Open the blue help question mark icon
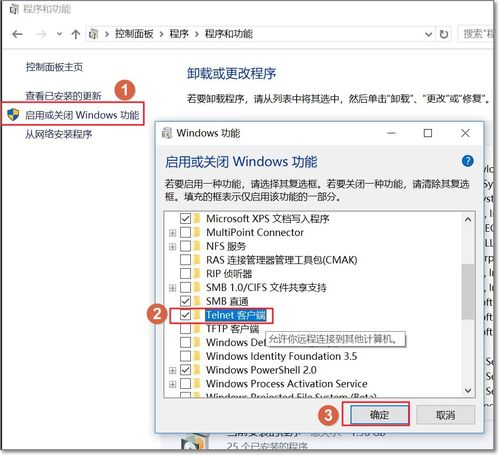Screen dimensions: 499x455 (x=468, y=161)
